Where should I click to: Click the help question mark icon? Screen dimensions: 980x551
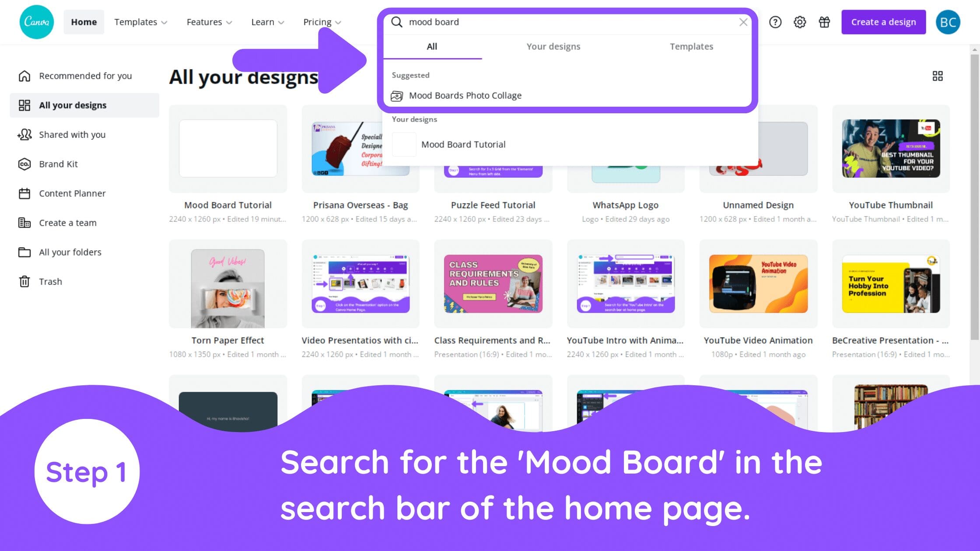[775, 21]
